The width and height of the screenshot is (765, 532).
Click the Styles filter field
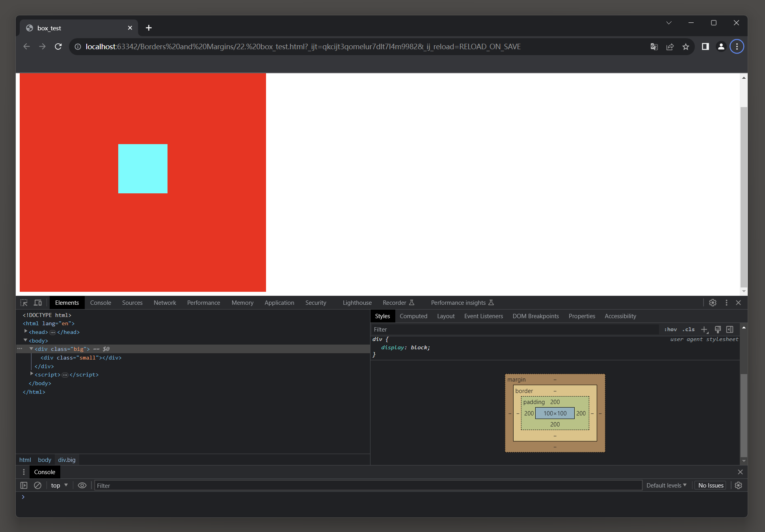515,329
